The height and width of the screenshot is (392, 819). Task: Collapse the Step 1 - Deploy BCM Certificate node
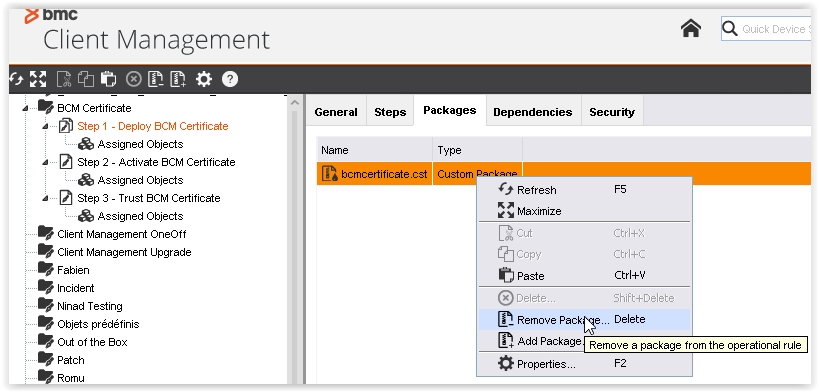(x=45, y=126)
